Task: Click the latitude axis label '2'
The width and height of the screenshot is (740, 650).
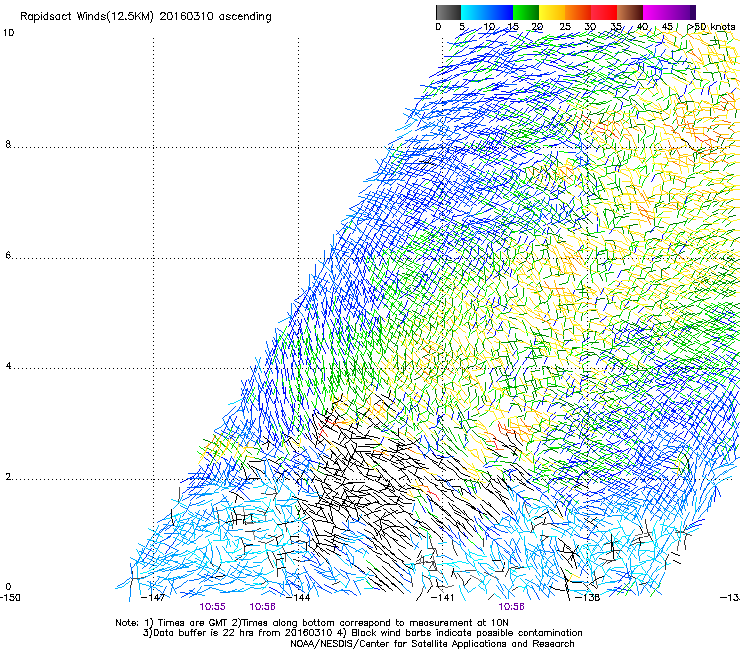Action: [8, 477]
